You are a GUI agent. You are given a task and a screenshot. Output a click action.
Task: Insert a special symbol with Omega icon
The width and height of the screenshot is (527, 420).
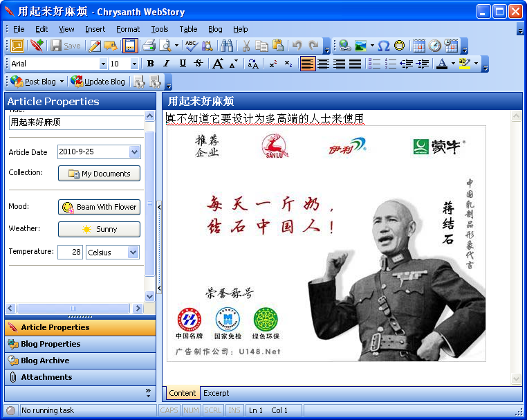383,46
